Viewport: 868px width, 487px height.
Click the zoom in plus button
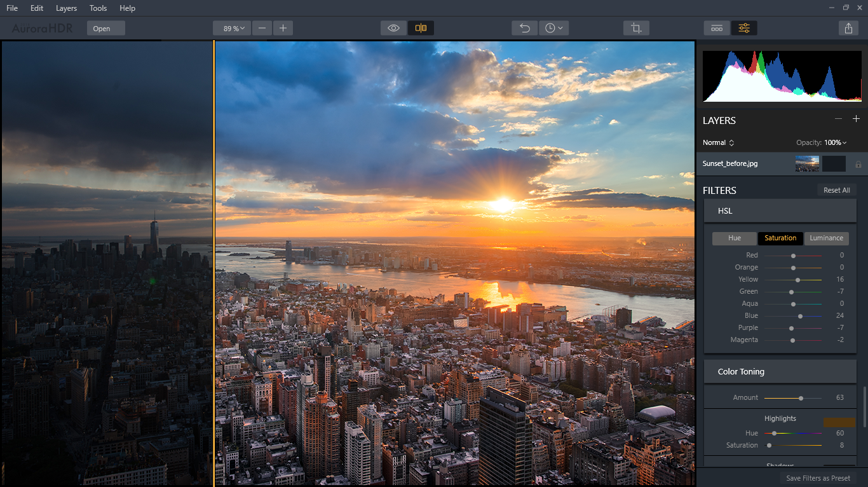283,28
